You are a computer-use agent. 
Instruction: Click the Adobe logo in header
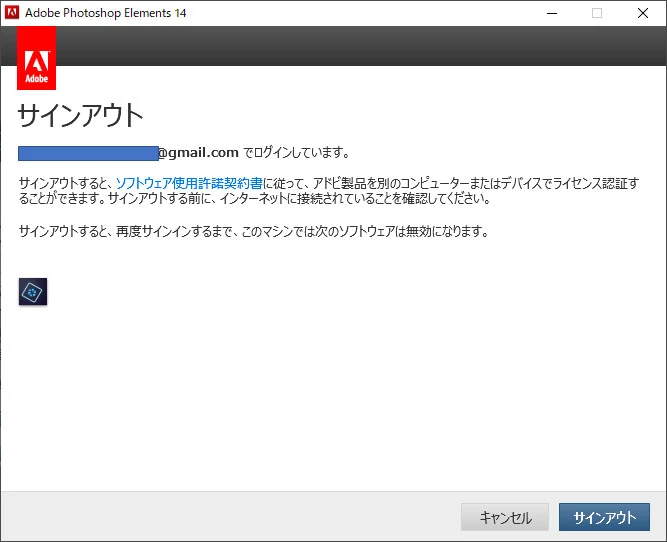pyautogui.click(x=36, y=58)
